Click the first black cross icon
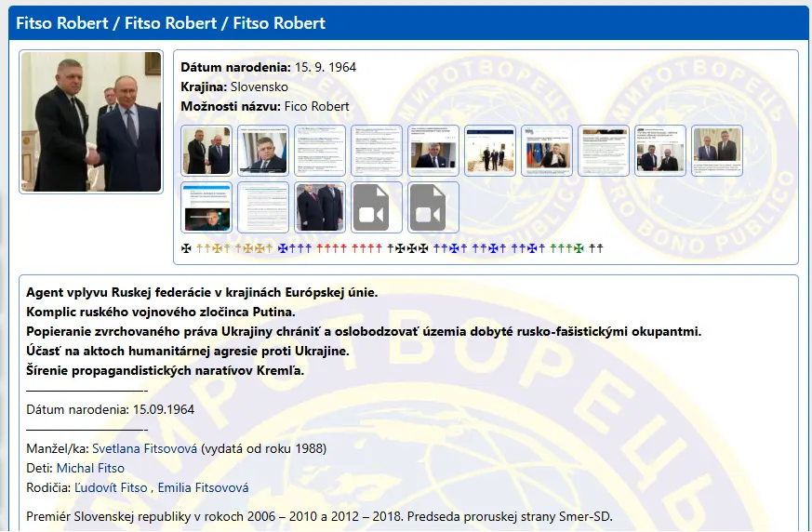 tap(186, 248)
